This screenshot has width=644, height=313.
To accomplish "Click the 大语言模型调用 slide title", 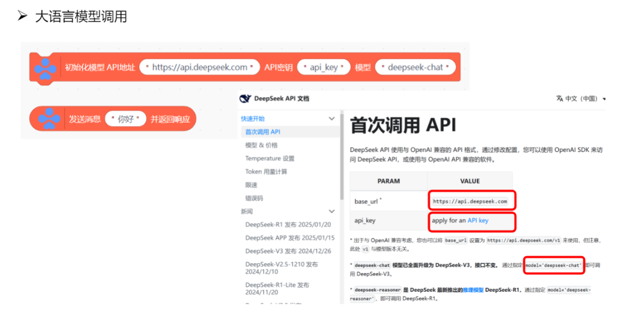I will [x=81, y=16].
